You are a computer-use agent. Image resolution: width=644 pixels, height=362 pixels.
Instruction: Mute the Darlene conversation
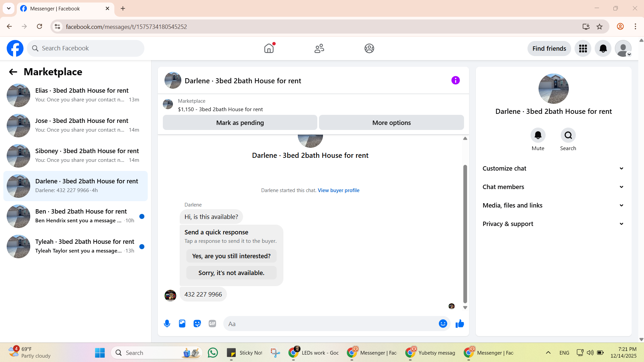point(538,135)
